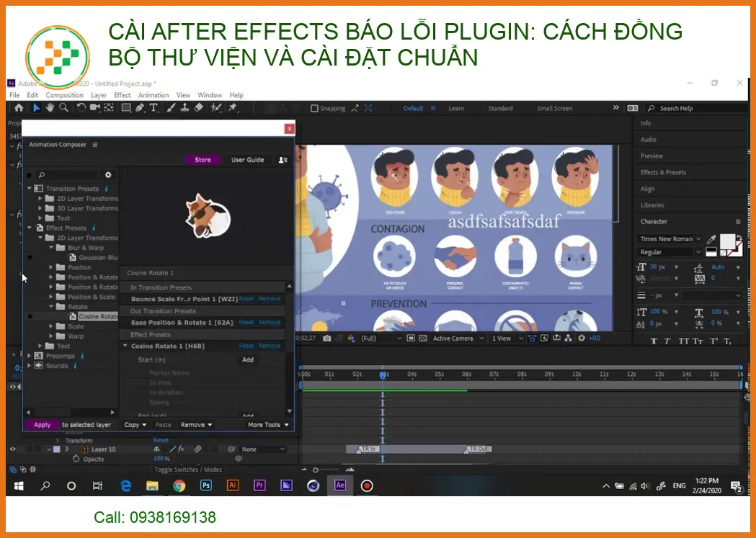Open the Window menu
756x538 pixels.
pos(210,95)
